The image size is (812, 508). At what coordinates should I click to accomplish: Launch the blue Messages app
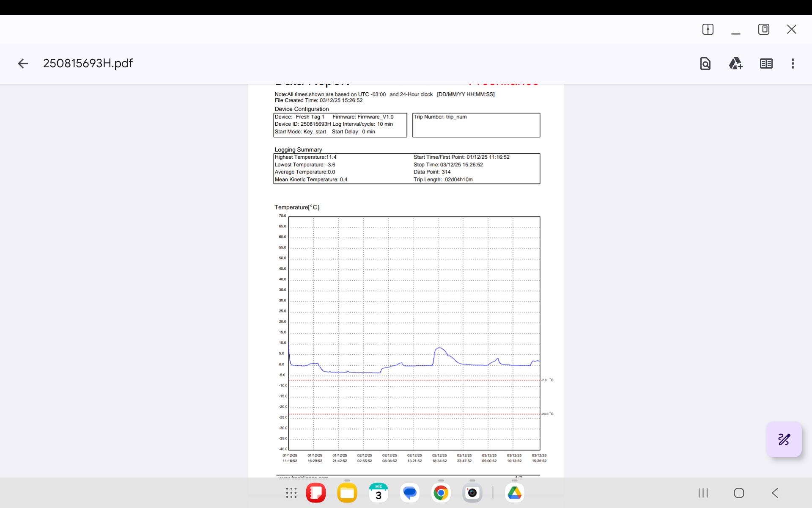pos(409,493)
